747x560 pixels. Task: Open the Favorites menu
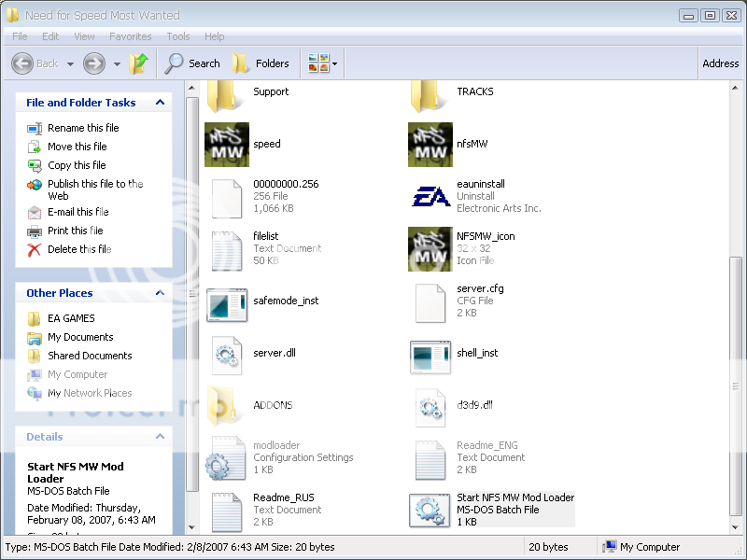pos(130,36)
